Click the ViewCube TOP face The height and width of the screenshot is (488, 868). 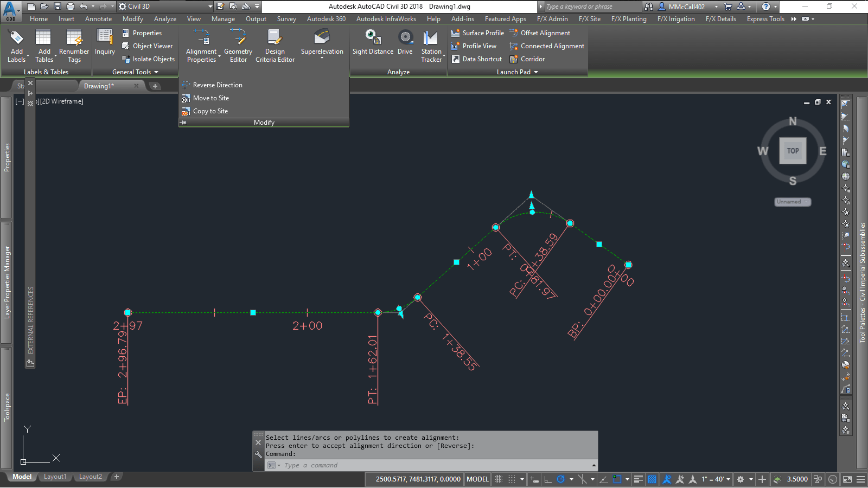pos(793,151)
